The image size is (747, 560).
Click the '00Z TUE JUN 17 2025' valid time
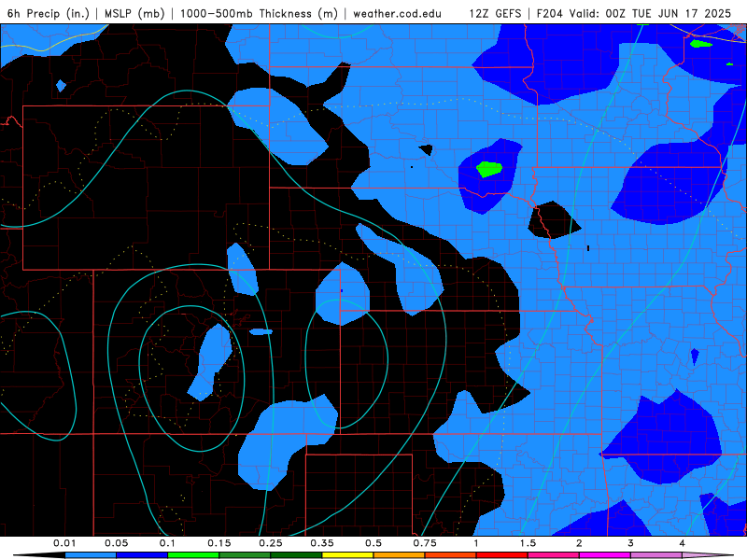(668, 13)
